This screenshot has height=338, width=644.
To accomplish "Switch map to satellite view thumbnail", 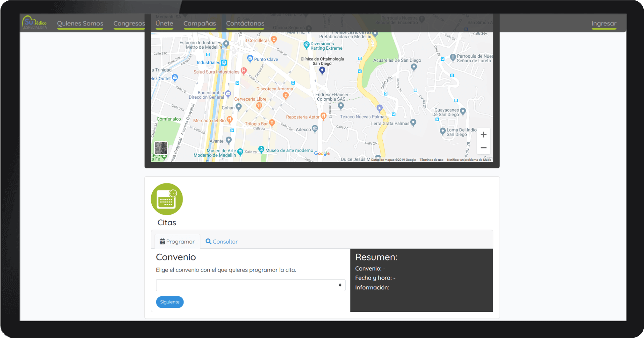I will click(x=161, y=148).
